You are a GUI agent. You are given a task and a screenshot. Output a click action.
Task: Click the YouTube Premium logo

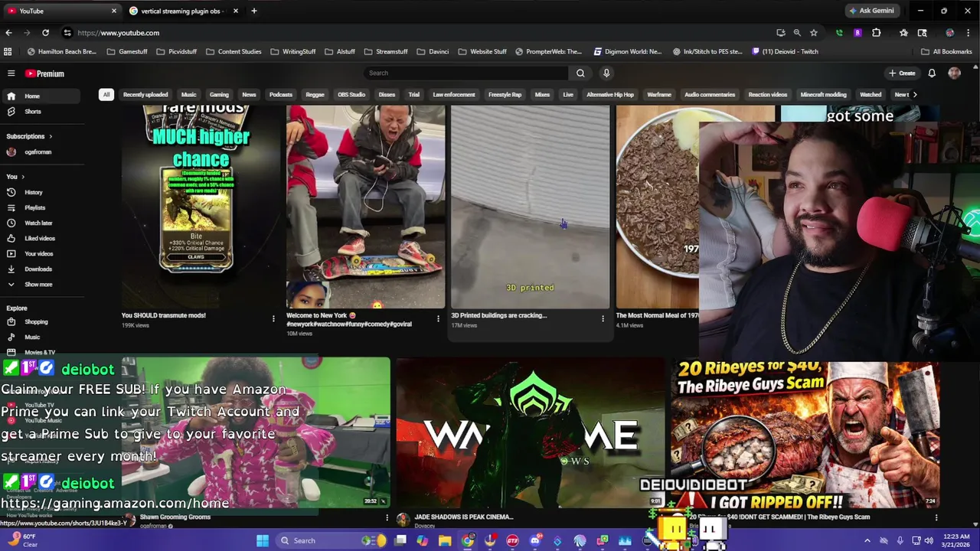point(44,73)
